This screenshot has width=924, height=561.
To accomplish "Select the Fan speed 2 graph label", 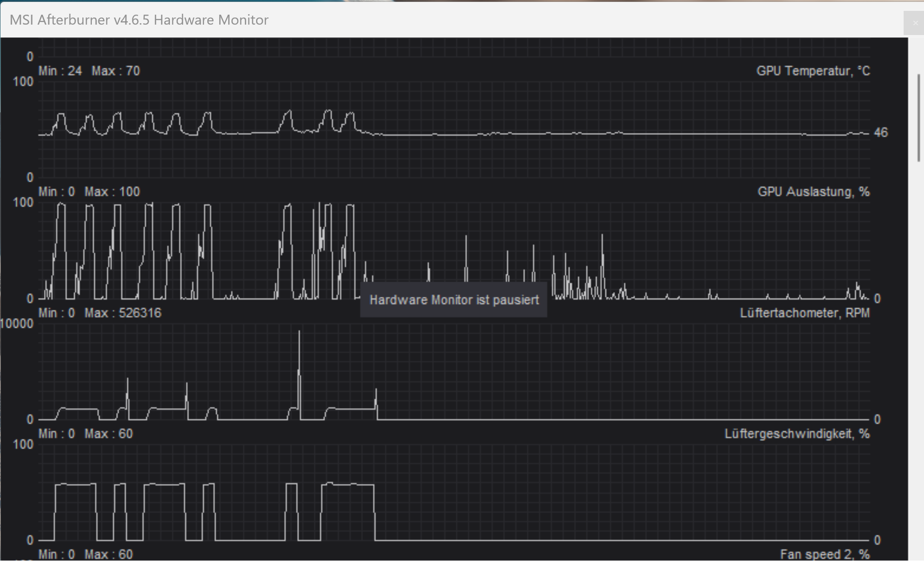I will [825, 554].
